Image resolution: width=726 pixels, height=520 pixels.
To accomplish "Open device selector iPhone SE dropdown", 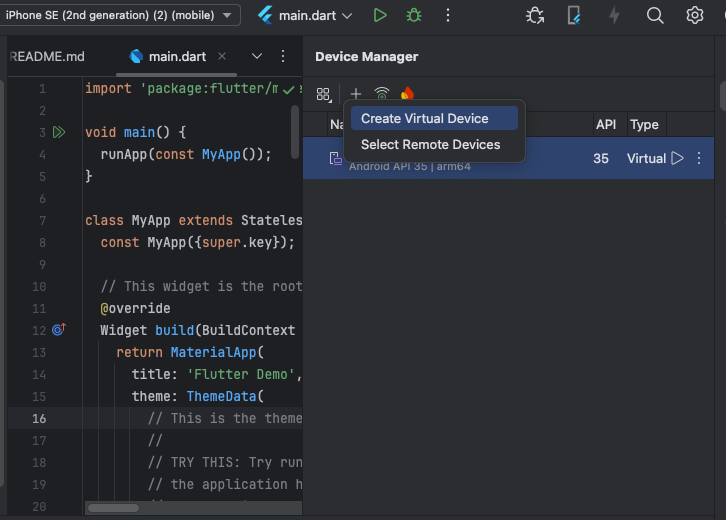I will 119,15.
